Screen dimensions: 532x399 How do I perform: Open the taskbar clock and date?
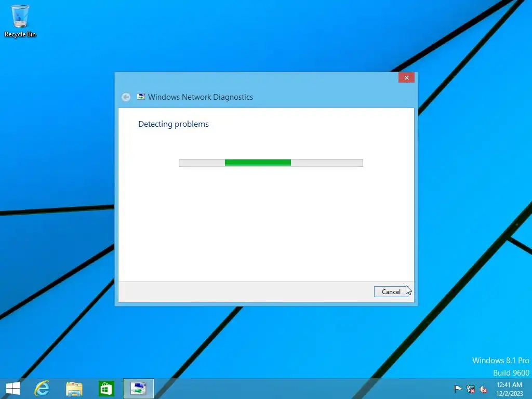pyautogui.click(x=509, y=389)
